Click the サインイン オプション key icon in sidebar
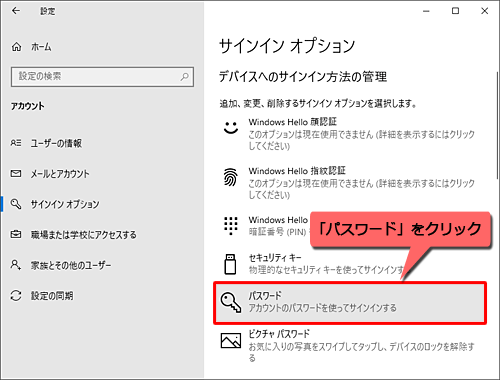This screenshot has width=500, height=380. [16, 204]
